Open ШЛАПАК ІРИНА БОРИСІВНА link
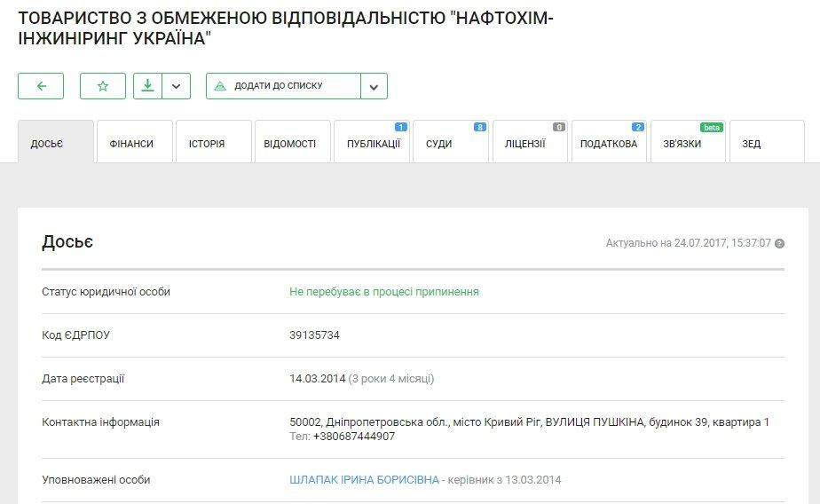The height and width of the screenshot is (504, 820). pos(364,480)
